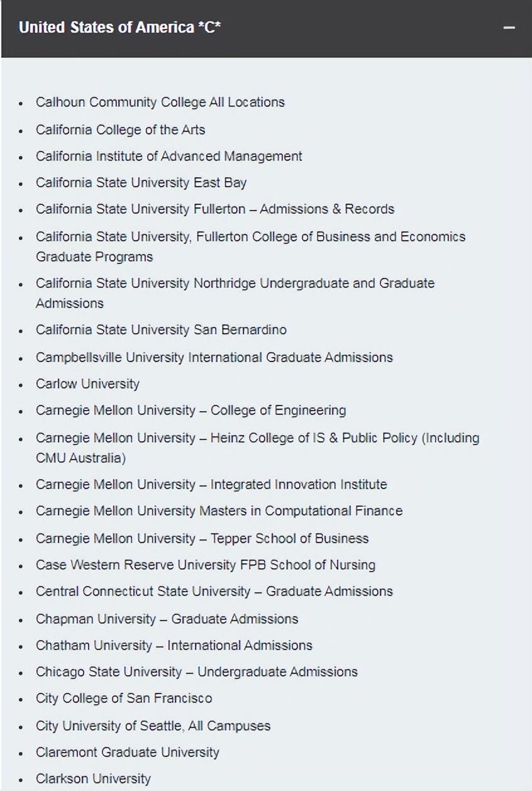The width and height of the screenshot is (532, 791).
Task: Click Carlow University
Action: [x=87, y=384]
